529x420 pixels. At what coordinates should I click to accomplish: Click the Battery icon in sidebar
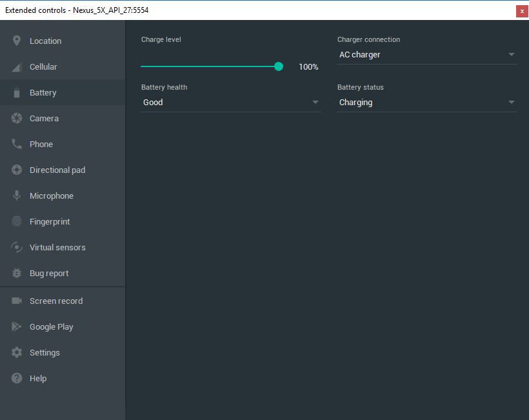[x=17, y=92]
